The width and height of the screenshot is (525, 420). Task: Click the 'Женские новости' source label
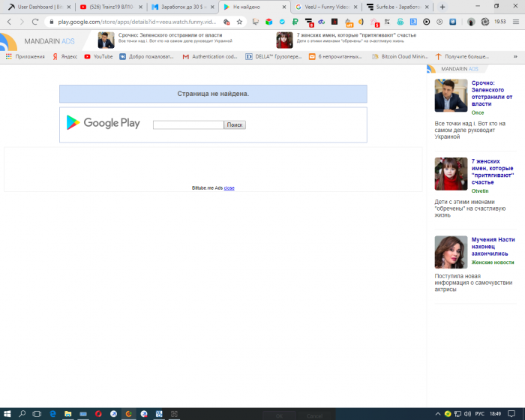coord(493,262)
